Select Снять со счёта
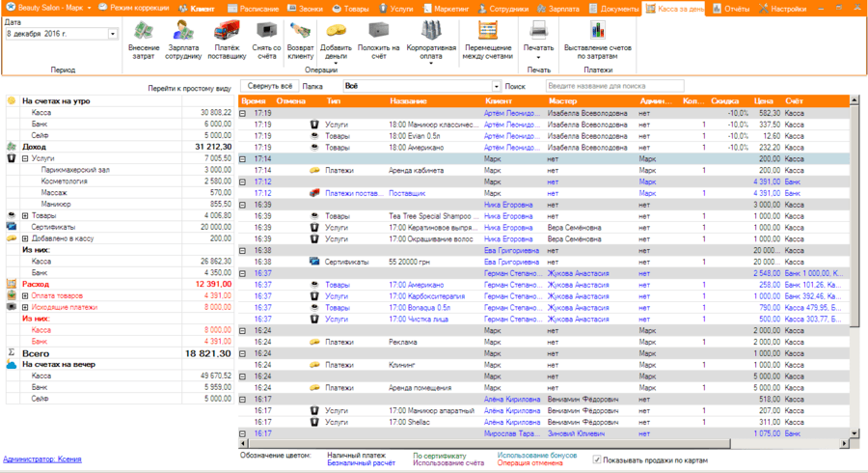Viewport: 868px width, 473px height. [x=266, y=41]
